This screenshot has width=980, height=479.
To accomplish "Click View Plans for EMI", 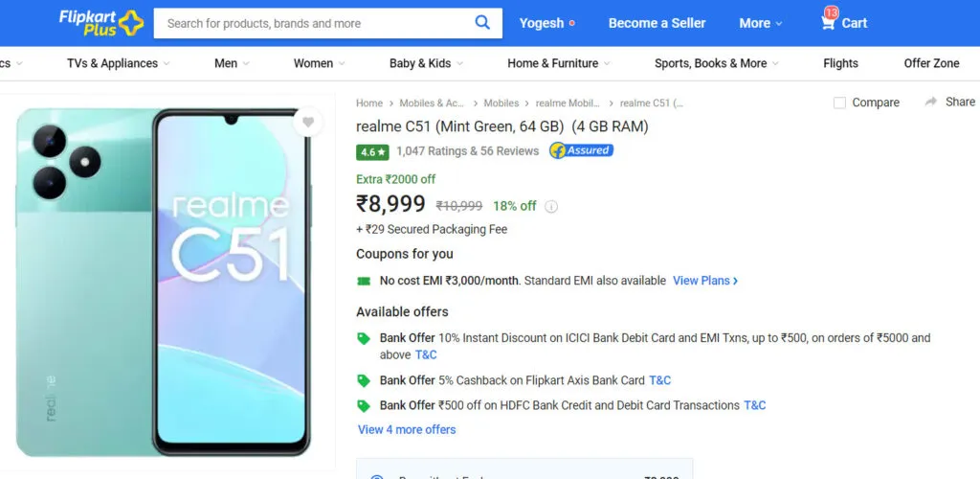I will [x=705, y=281].
